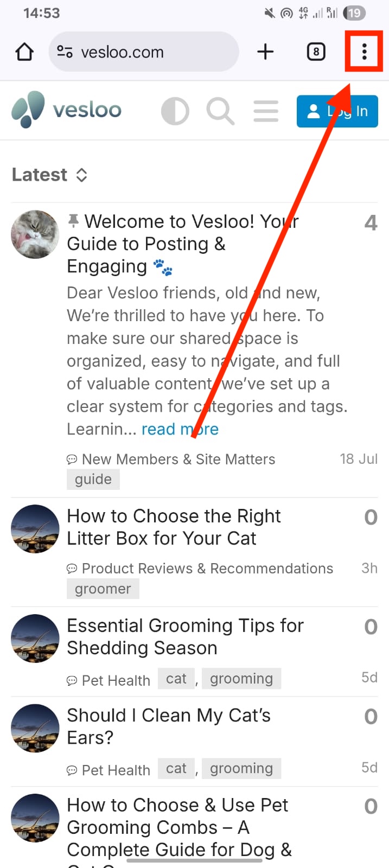Image resolution: width=389 pixels, height=868 pixels.
Task: Select the 'groomer' tag
Action: pos(103,589)
